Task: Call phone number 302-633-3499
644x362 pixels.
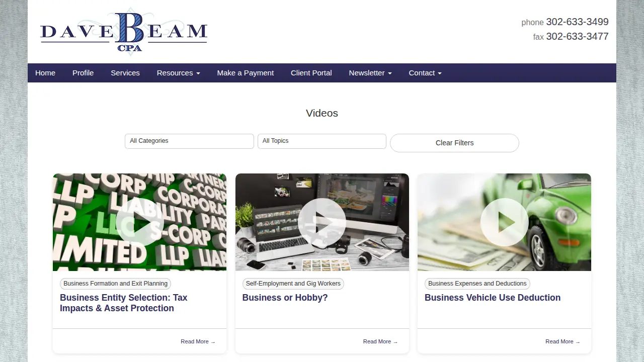Action: pyautogui.click(x=577, y=22)
